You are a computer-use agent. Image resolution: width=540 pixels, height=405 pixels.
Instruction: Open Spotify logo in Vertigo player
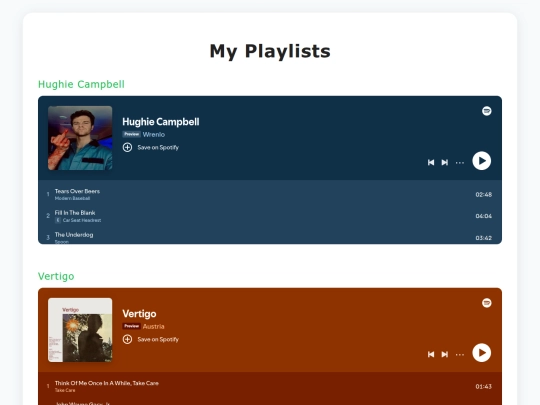(487, 303)
